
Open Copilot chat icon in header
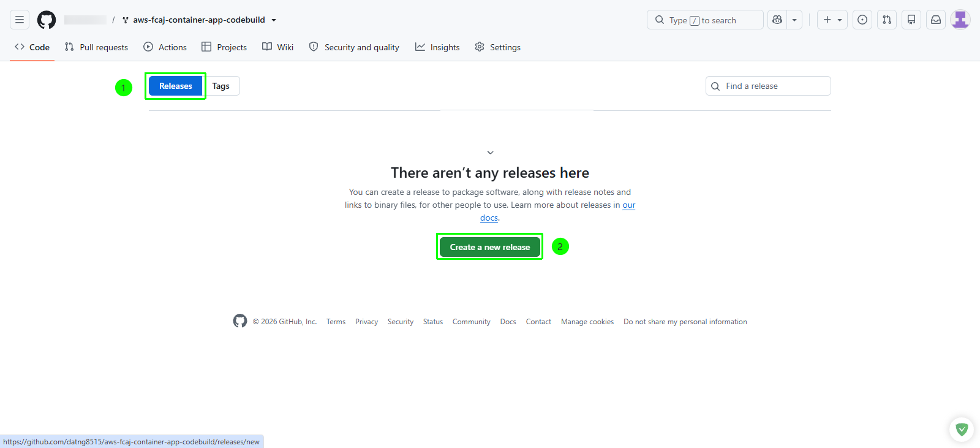777,20
